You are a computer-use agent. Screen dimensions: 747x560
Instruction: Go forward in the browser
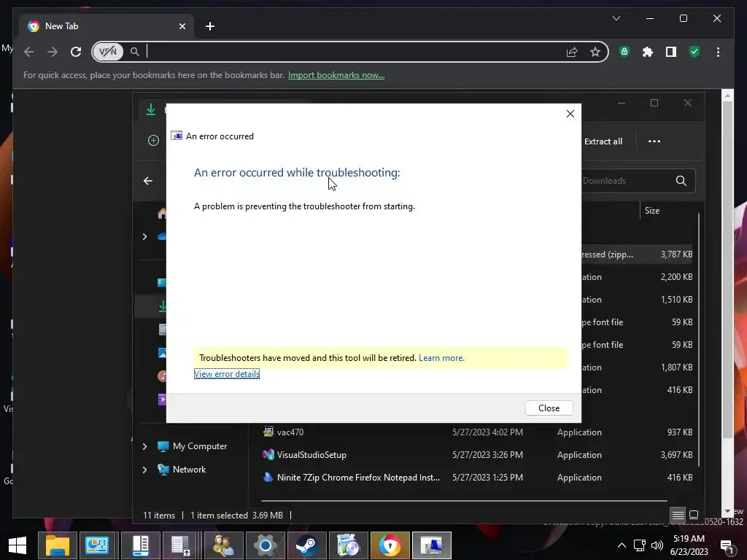pos(53,52)
